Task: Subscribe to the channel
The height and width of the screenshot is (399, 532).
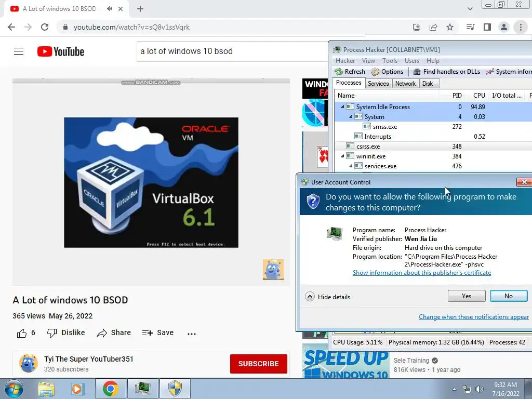Action: 259,364
